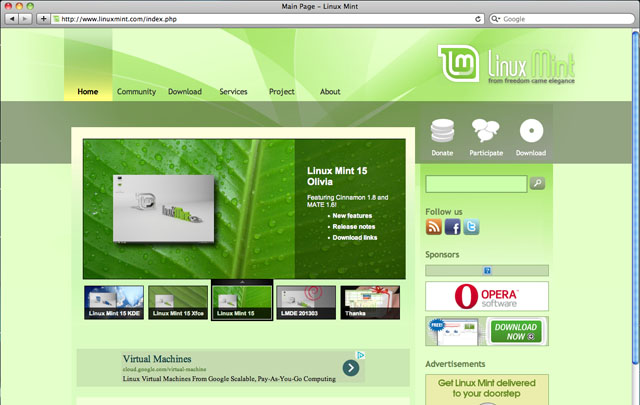Open the Download navigation menu
Screen dimensions: 640x405
[x=185, y=91]
